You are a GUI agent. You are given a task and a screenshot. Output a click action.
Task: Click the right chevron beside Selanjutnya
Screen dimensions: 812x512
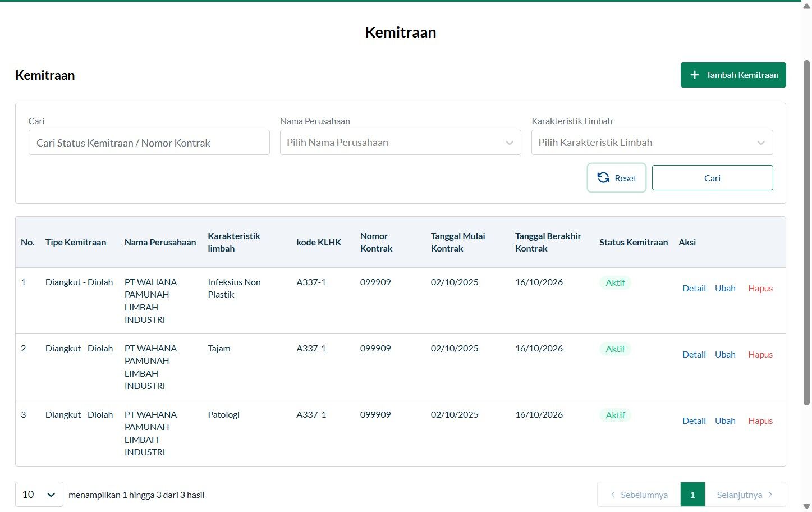tap(770, 495)
